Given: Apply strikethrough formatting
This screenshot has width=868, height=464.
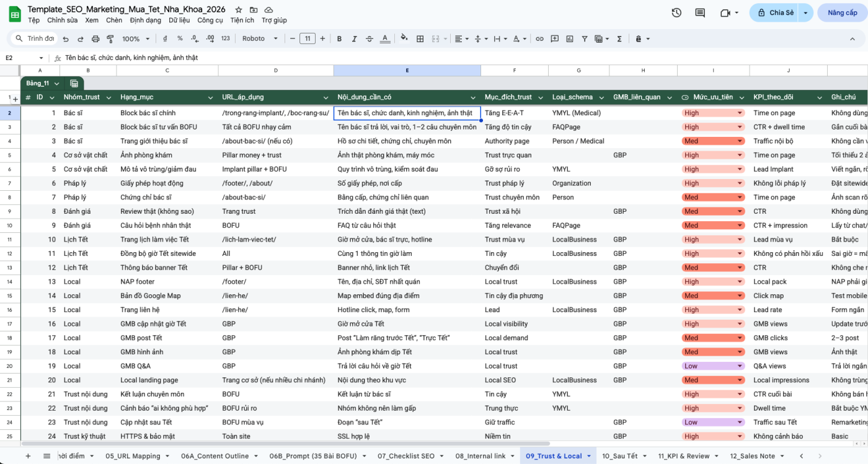Looking at the screenshot, I should (370, 38).
